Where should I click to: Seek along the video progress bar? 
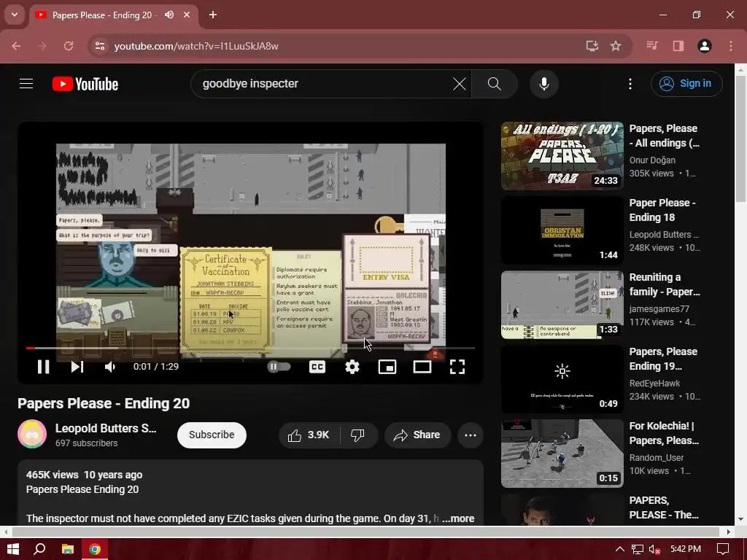(x=251, y=348)
